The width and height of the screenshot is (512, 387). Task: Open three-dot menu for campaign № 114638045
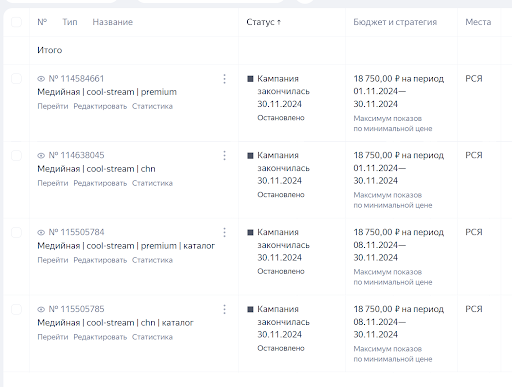tap(224, 156)
